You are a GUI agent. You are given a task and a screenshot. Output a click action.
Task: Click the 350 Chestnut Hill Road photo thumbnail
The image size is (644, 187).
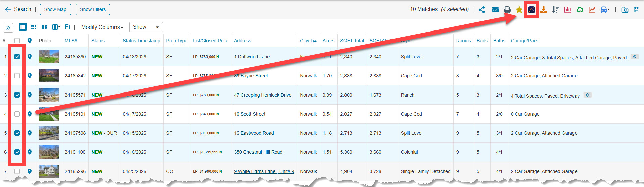49,152
